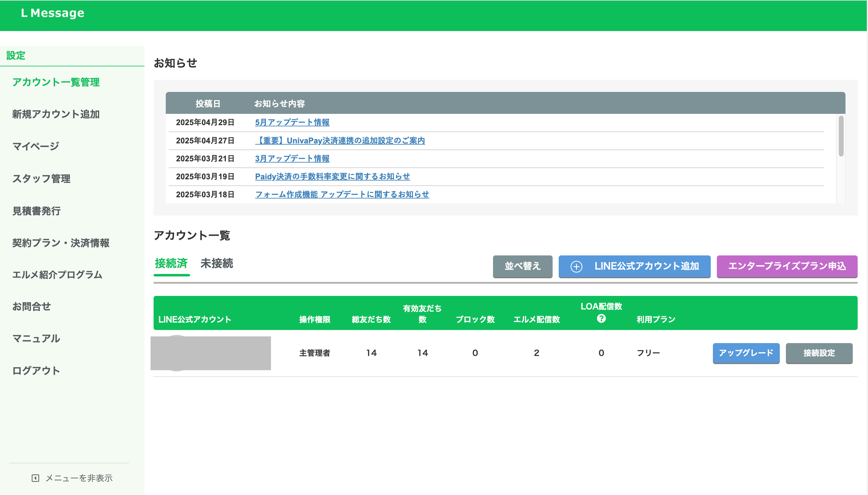
Task: Click LINE公式アカウント追加 button
Action: (634, 266)
